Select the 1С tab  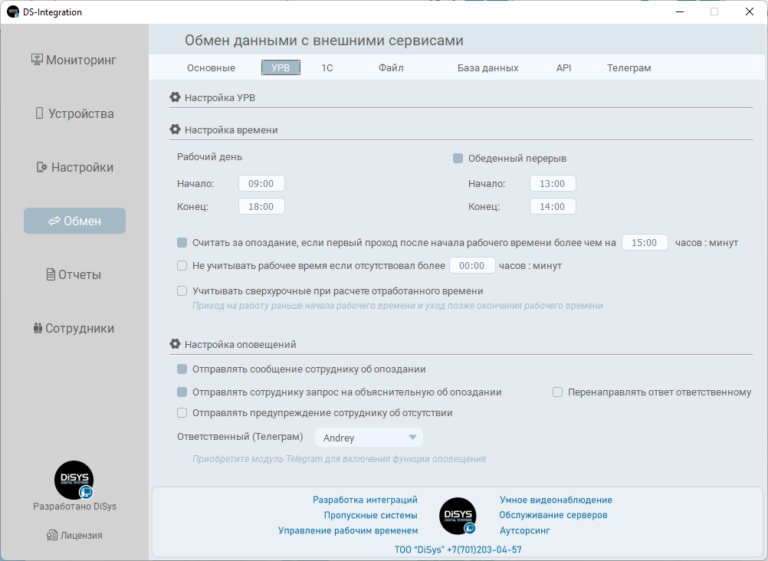tap(327, 68)
